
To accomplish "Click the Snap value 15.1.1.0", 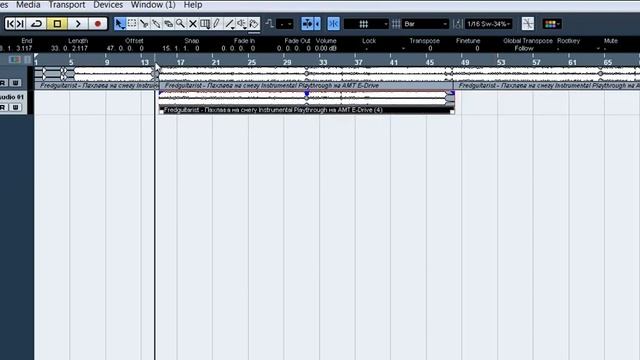I will [x=181, y=48].
